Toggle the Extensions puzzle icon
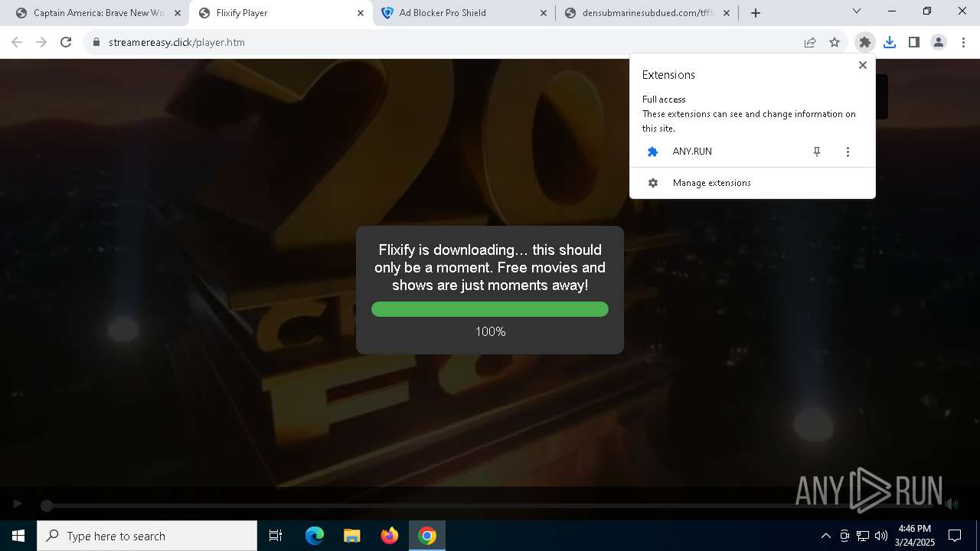The height and width of the screenshot is (551, 980). click(x=865, y=42)
